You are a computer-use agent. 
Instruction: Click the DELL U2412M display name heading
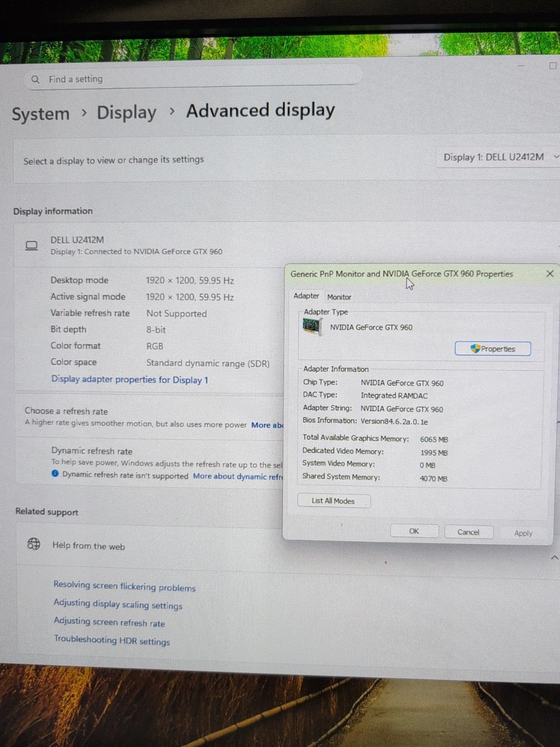coord(77,240)
